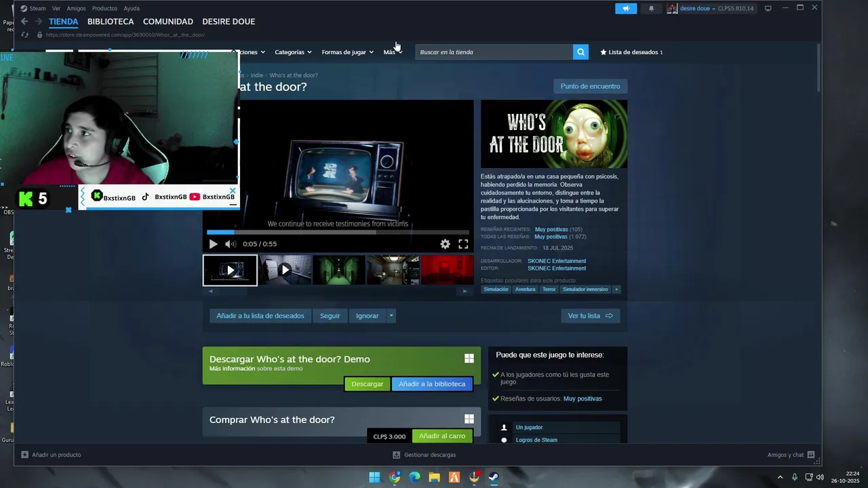868x488 pixels.
Task: Go back with the left arrow
Action: click(24, 22)
